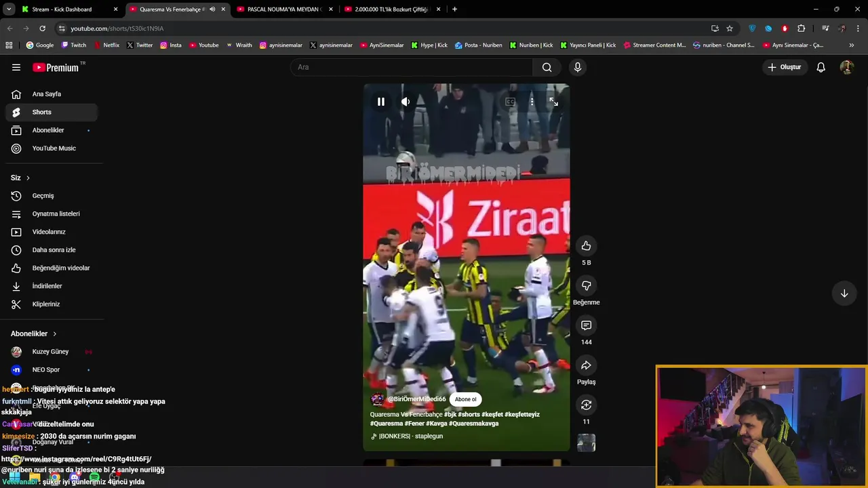Image resolution: width=868 pixels, height=488 pixels.
Task: Toggle the hamburger guide menu
Action: pyautogui.click(x=16, y=67)
